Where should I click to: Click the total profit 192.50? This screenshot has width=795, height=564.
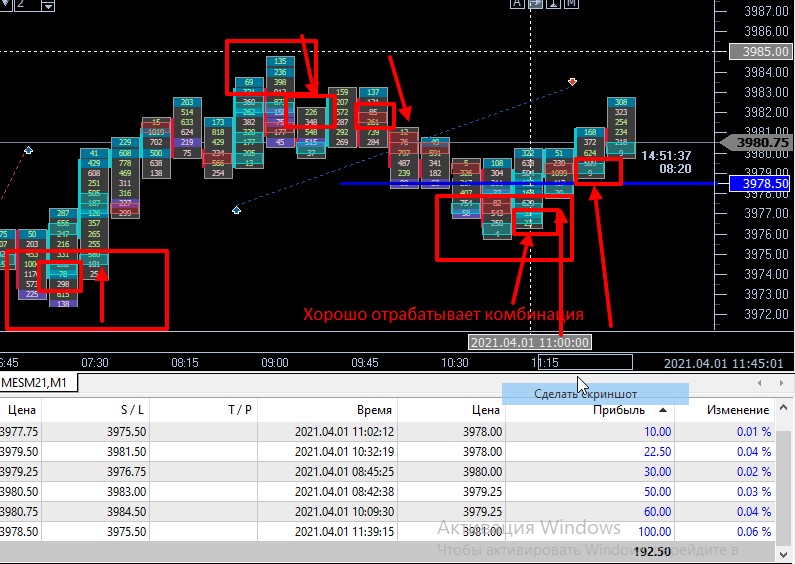652,551
